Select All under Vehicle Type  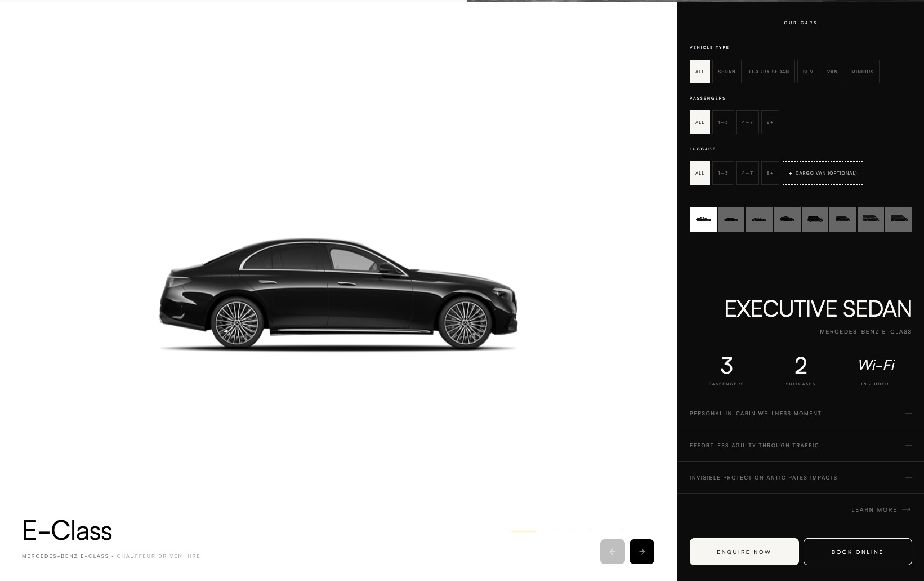700,72
